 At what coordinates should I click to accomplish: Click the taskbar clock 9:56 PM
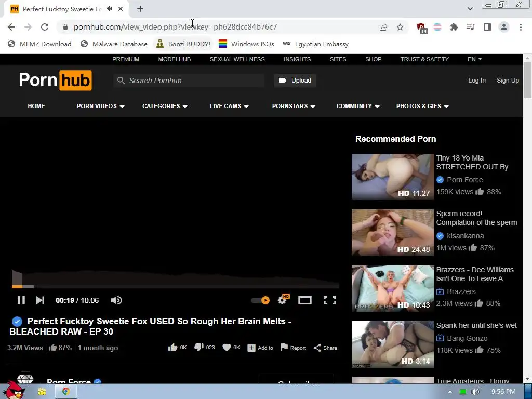click(x=503, y=392)
